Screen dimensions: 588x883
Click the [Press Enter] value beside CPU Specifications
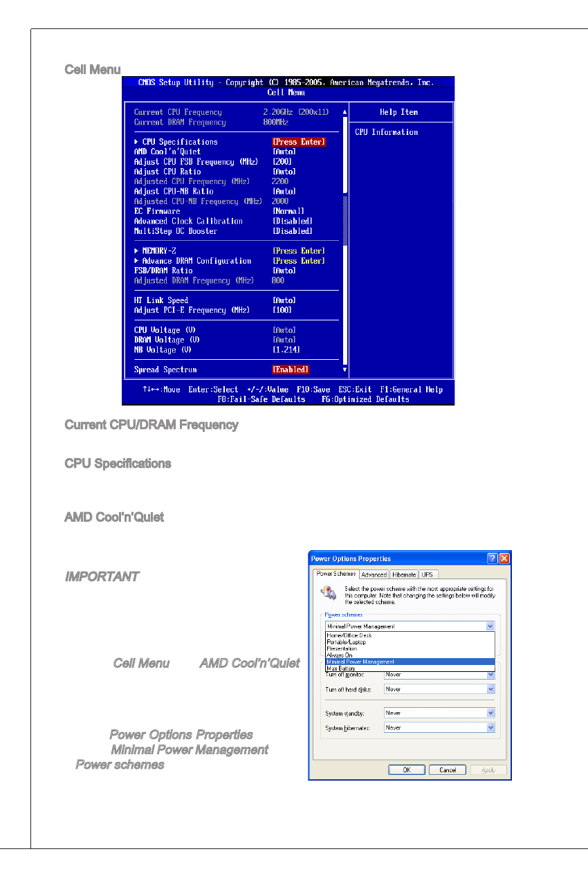[x=299, y=142]
